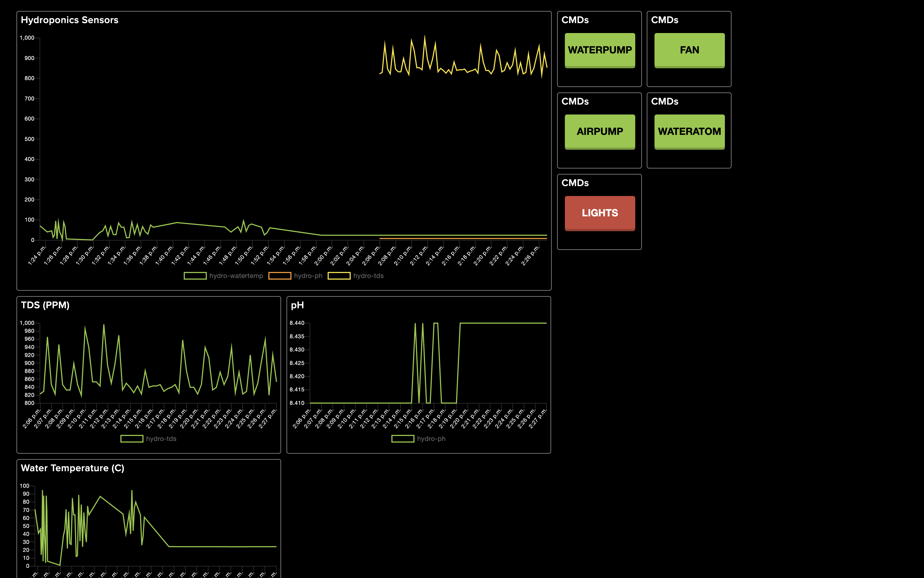The height and width of the screenshot is (578, 924).
Task: Click the 2:26 p.m. tick in Hydroponics Sensors
Action: click(x=530, y=255)
